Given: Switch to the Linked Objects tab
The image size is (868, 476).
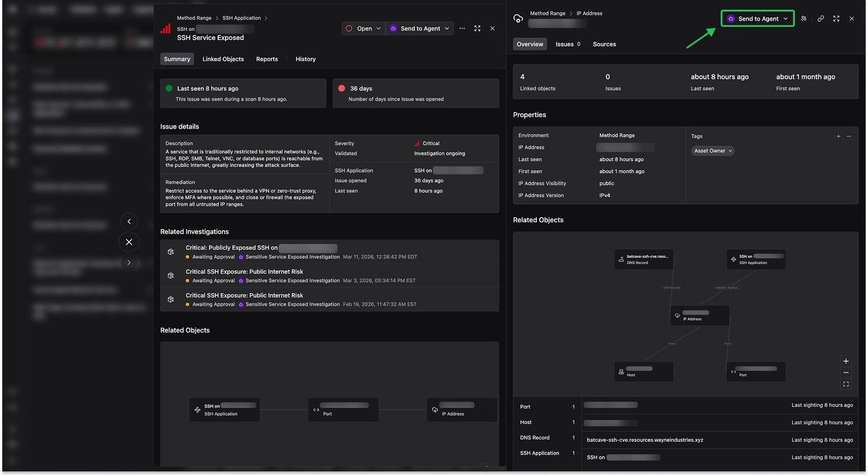Looking at the screenshot, I should 223,59.
